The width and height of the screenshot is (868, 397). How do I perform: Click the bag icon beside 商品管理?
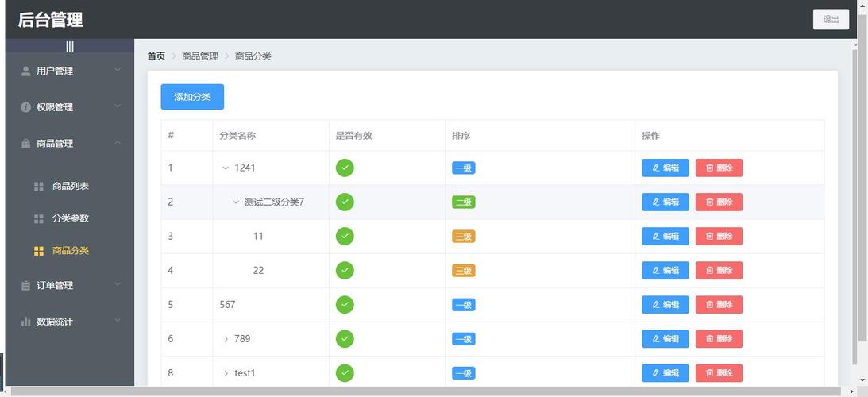point(25,144)
